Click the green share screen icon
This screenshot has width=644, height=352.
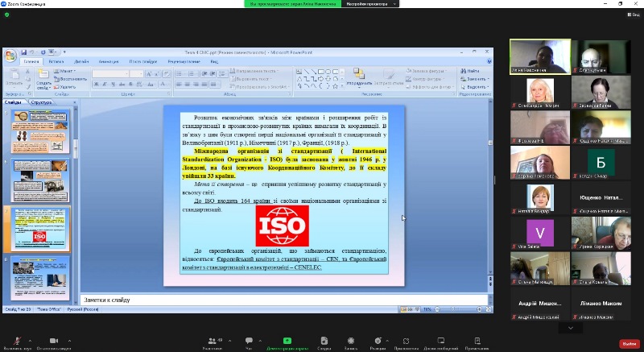point(287,340)
